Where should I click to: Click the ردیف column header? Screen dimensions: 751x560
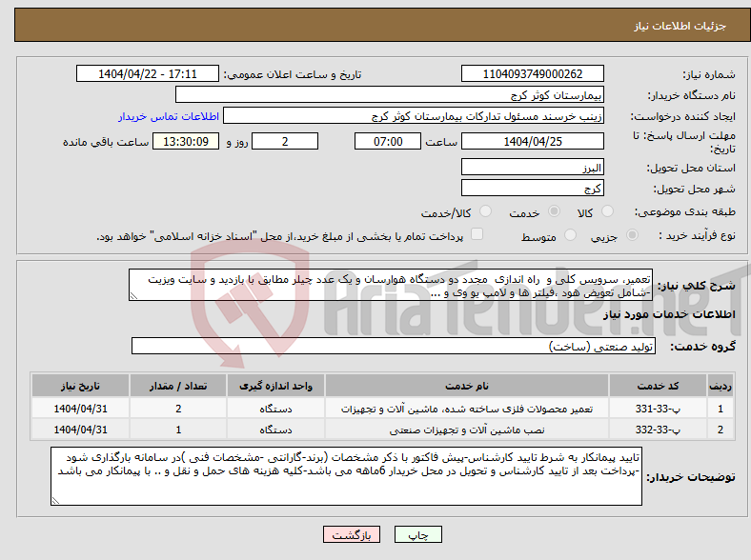(x=721, y=386)
